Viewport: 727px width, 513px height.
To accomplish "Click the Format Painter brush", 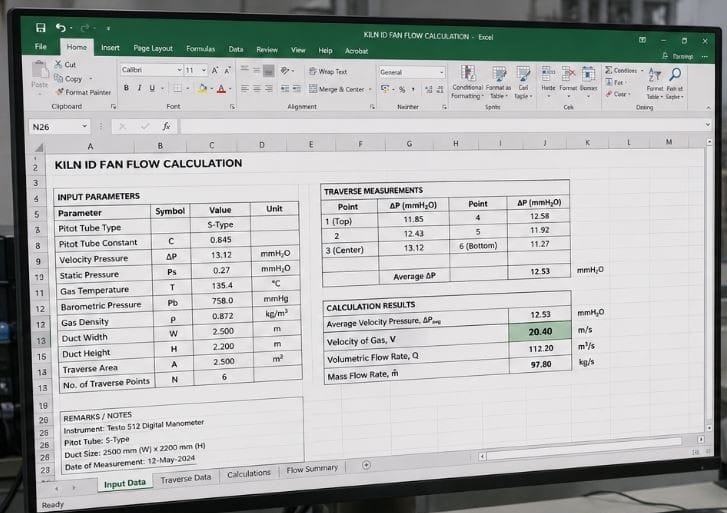I will 59,92.
